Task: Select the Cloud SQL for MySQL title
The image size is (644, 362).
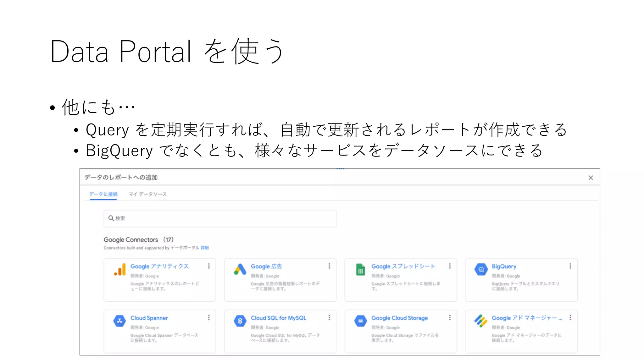Action: [x=279, y=318]
